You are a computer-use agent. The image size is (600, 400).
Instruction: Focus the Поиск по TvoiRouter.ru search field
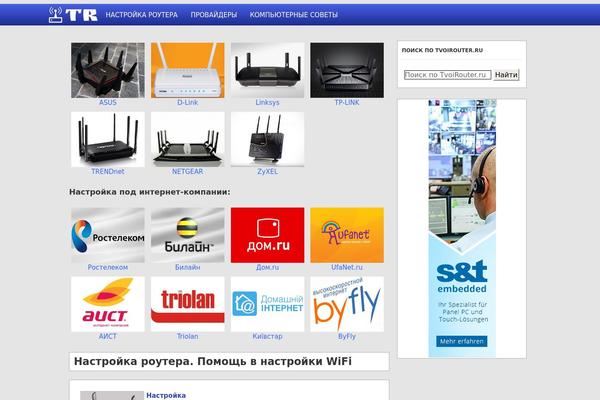447,75
